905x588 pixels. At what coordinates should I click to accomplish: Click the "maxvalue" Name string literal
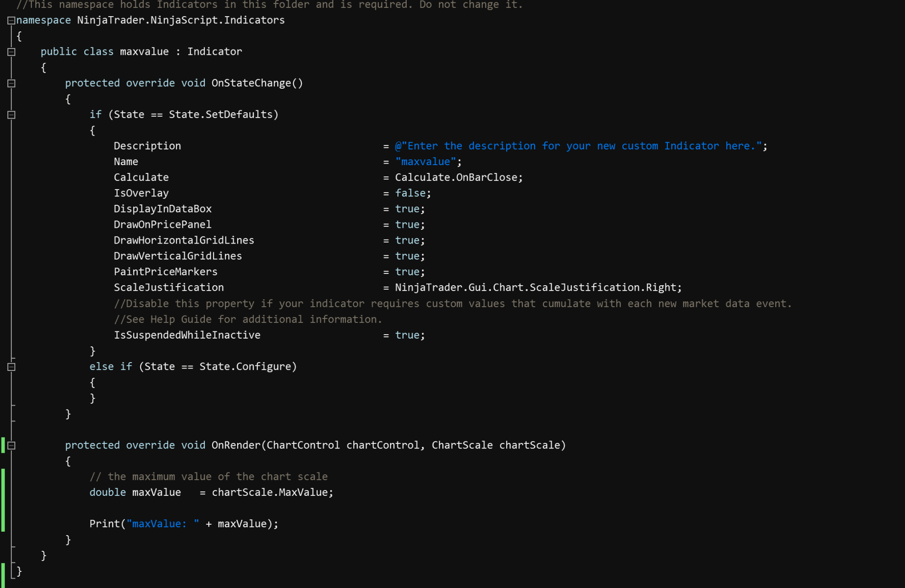click(425, 162)
